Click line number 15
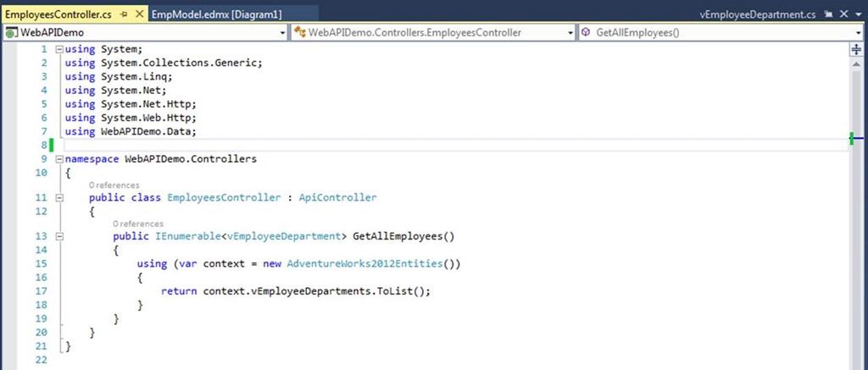Image resolution: width=868 pixels, height=370 pixels. click(41, 264)
